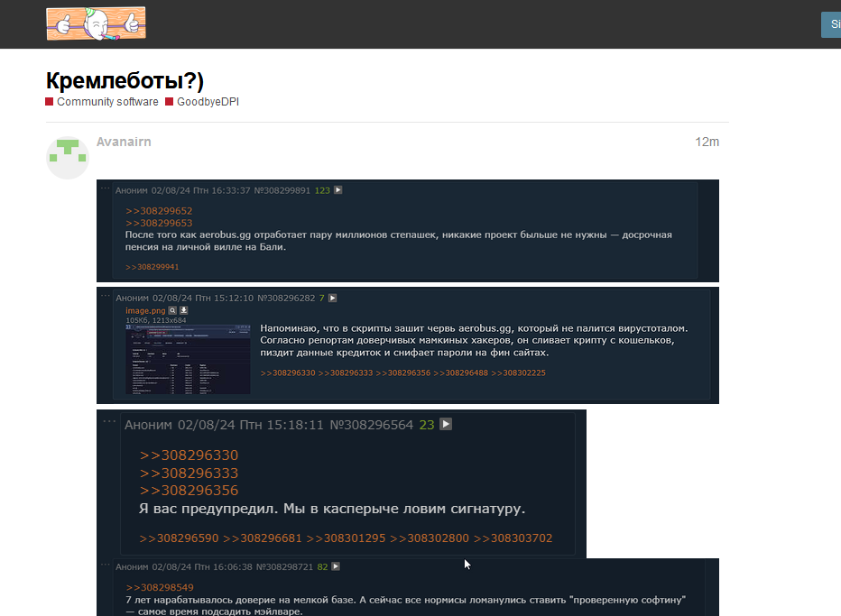Select reply link >>308302225
The height and width of the screenshot is (616, 841).
pyautogui.click(x=518, y=373)
